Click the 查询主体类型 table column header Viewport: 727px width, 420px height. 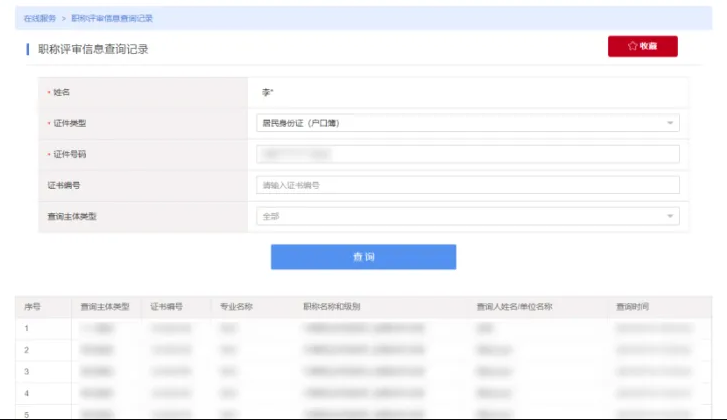coord(105,307)
